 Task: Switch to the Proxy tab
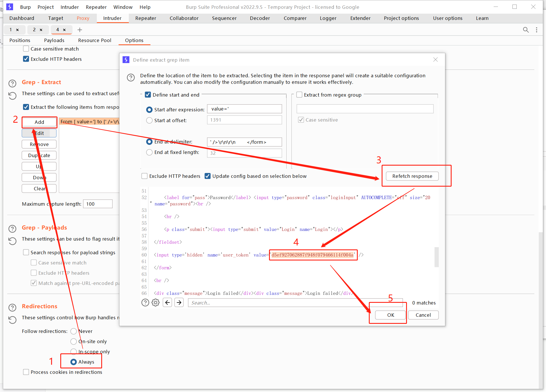(83, 18)
